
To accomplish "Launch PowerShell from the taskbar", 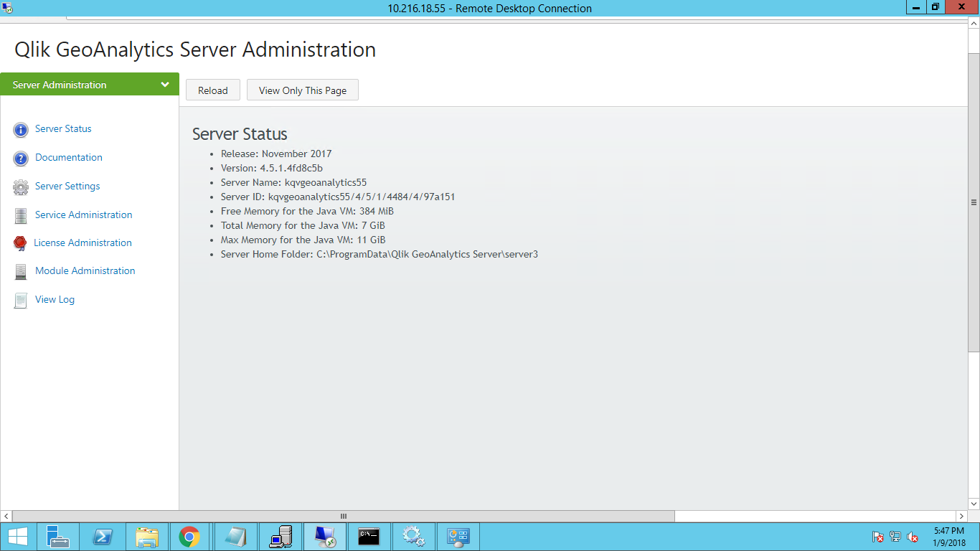I will [x=103, y=537].
